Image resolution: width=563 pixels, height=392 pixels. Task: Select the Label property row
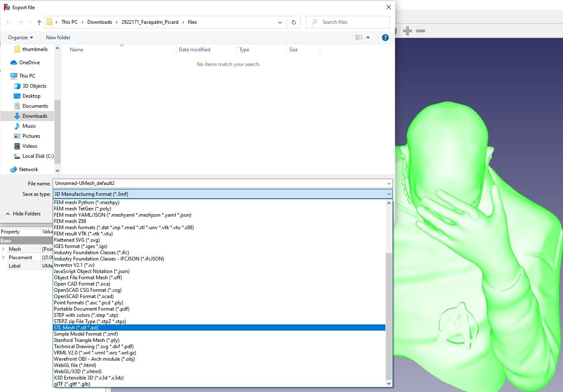[26, 266]
